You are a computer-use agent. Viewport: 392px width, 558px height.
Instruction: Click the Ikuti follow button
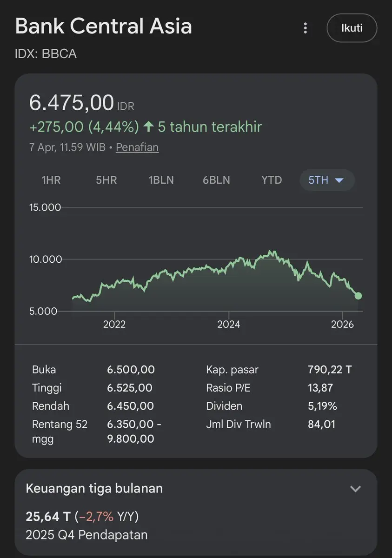(352, 28)
